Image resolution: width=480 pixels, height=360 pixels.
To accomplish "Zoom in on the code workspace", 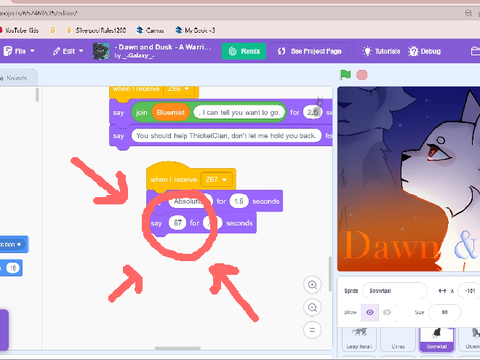I will pos(312,285).
